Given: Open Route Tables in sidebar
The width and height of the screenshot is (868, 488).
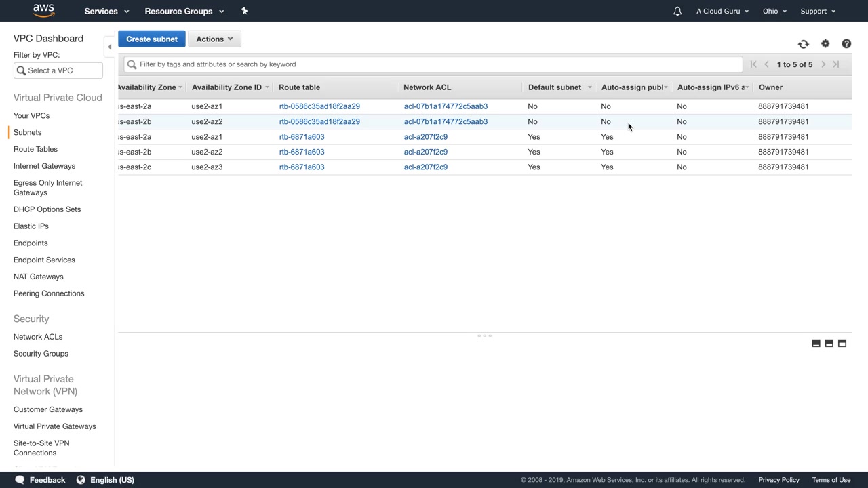Looking at the screenshot, I should (35, 149).
